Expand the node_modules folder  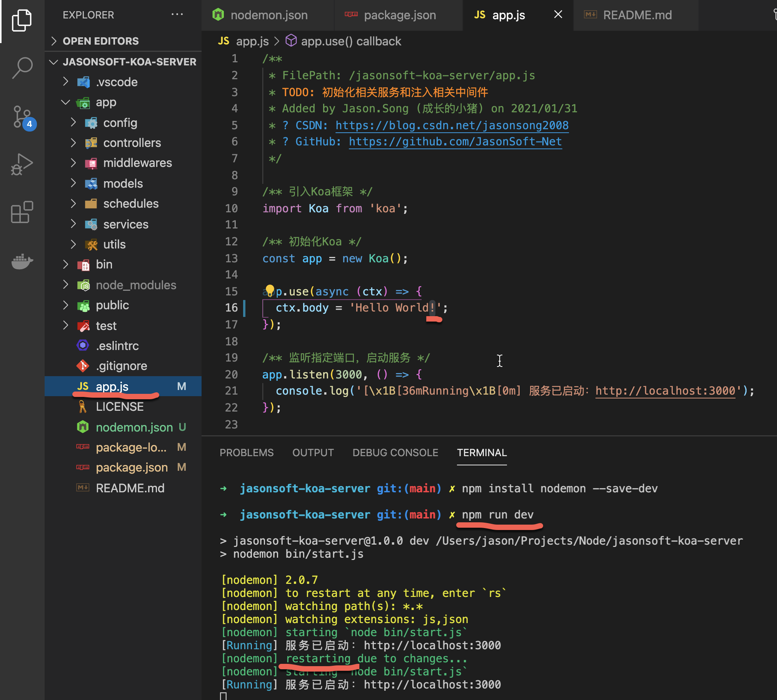(135, 285)
